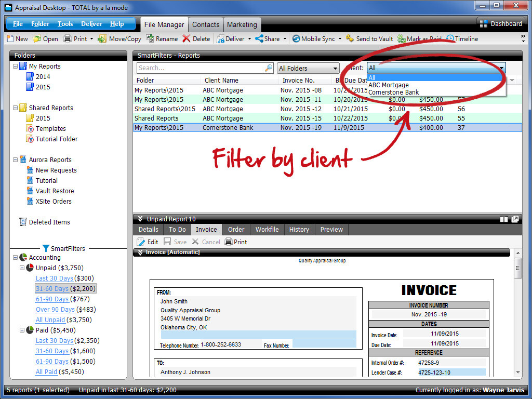Click the All Unpaid link

click(50, 320)
